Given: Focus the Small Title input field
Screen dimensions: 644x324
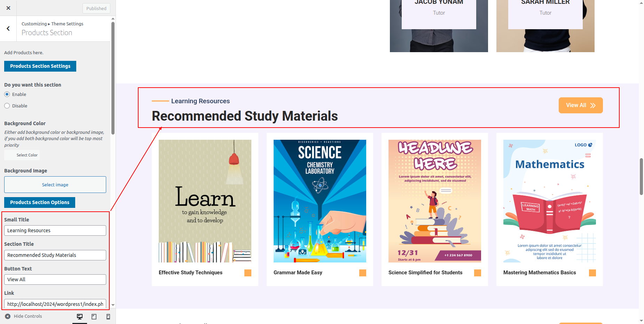Looking at the screenshot, I should pyautogui.click(x=55, y=230).
